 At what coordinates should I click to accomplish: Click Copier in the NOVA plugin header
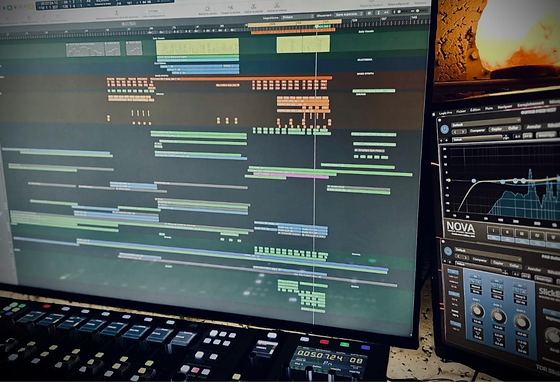[x=495, y=129]
